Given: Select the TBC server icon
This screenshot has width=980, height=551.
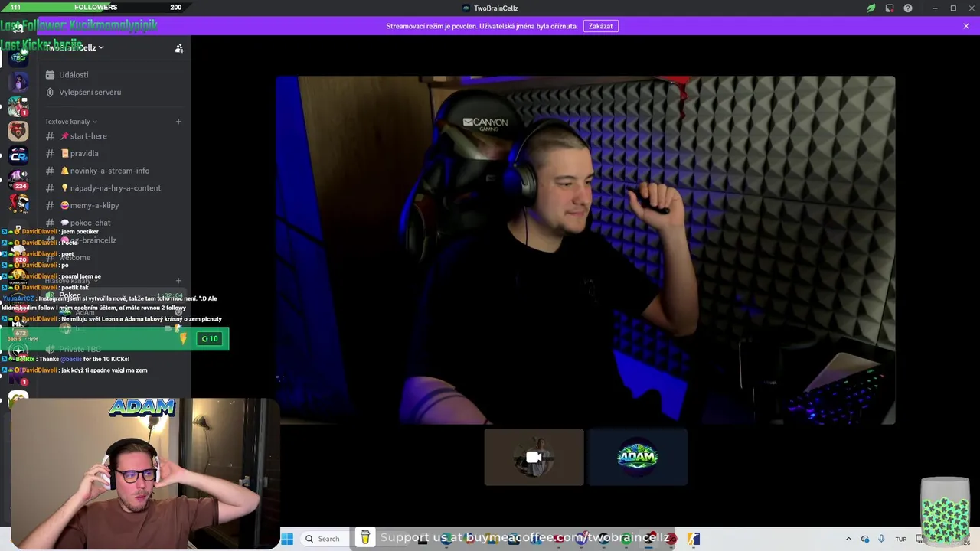Looking at the screenshot, I should (18, 57).
